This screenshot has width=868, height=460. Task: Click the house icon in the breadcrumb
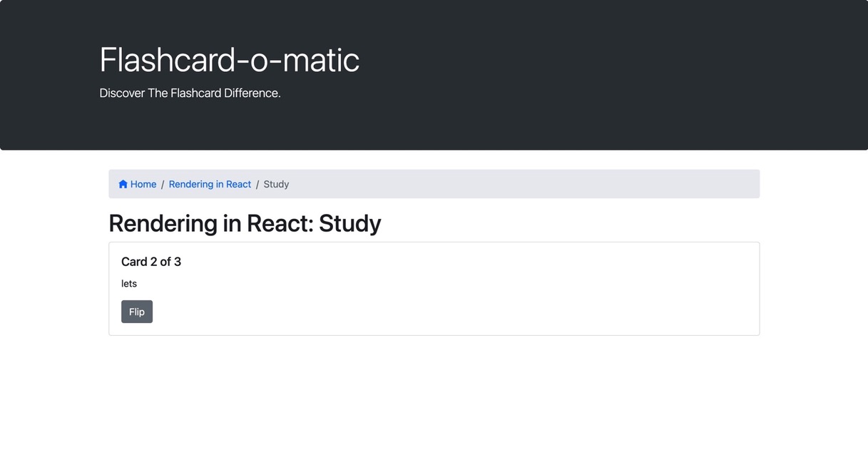pos(123,184)
